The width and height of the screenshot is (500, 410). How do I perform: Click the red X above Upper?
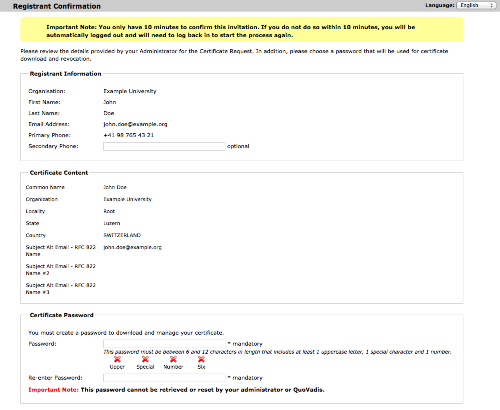pyautogui.click(x=117, y=359)
